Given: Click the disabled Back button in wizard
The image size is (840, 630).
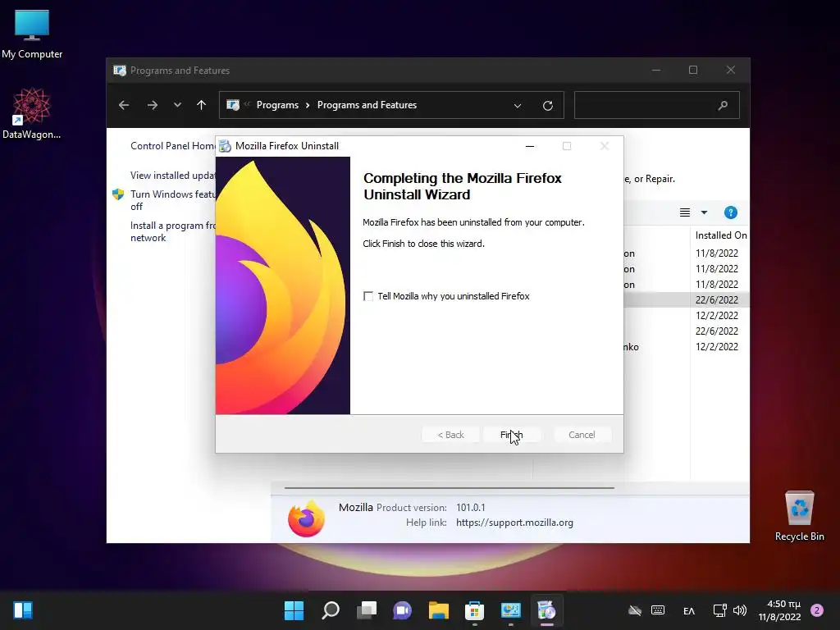Looking at the screenshot, I should point(450,435).
